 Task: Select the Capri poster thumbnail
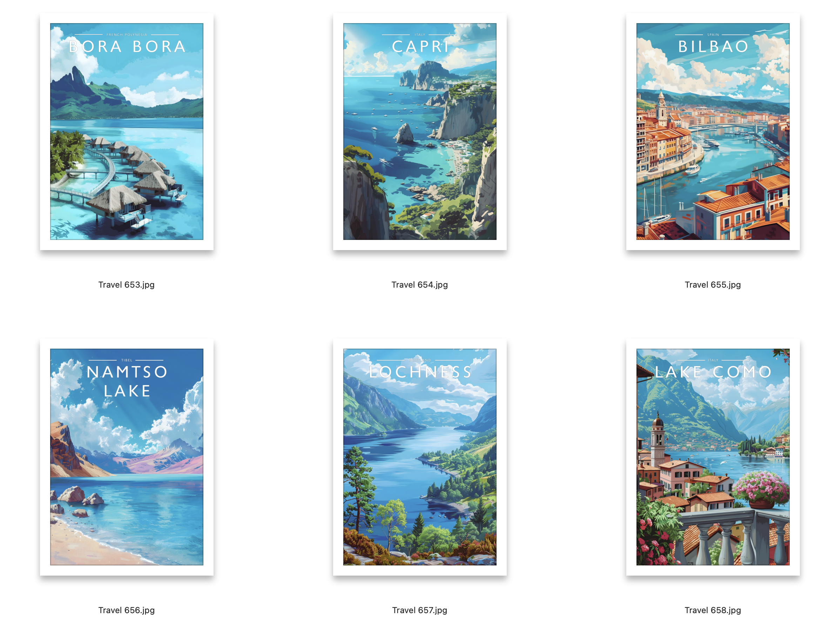click(x=419, y=131)
